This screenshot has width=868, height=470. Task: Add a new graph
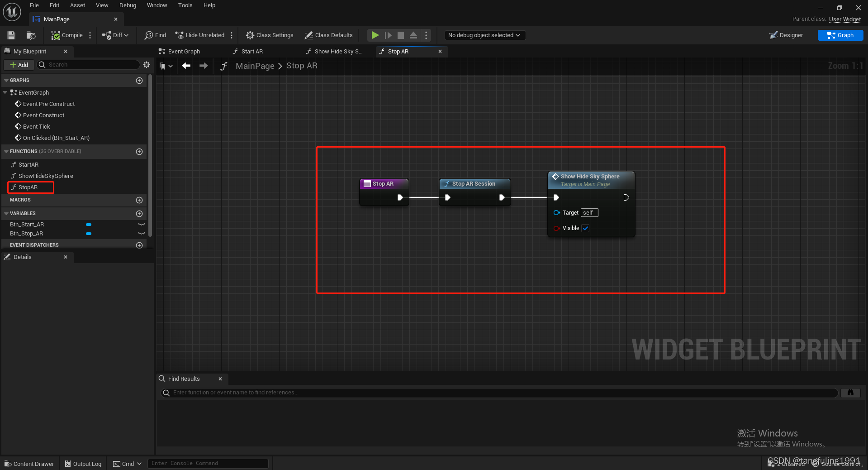(x=139, y=81)
